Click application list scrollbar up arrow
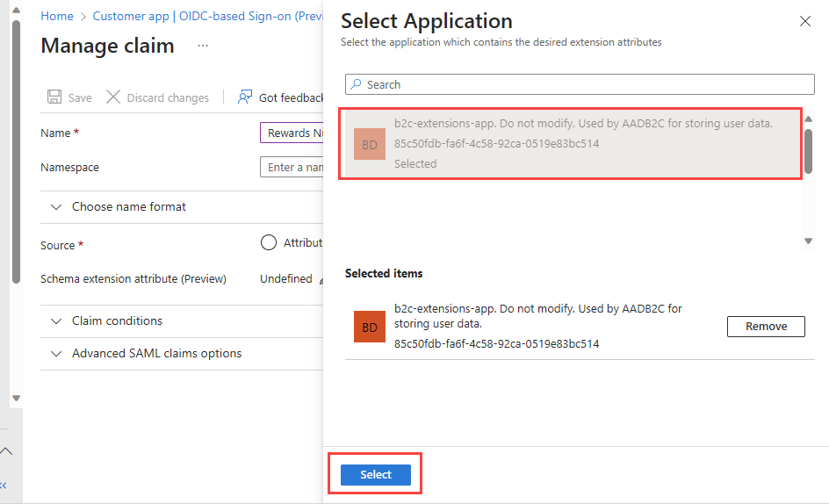The width and height of the screenshot is (829, 504). click(x=808, y=119)
